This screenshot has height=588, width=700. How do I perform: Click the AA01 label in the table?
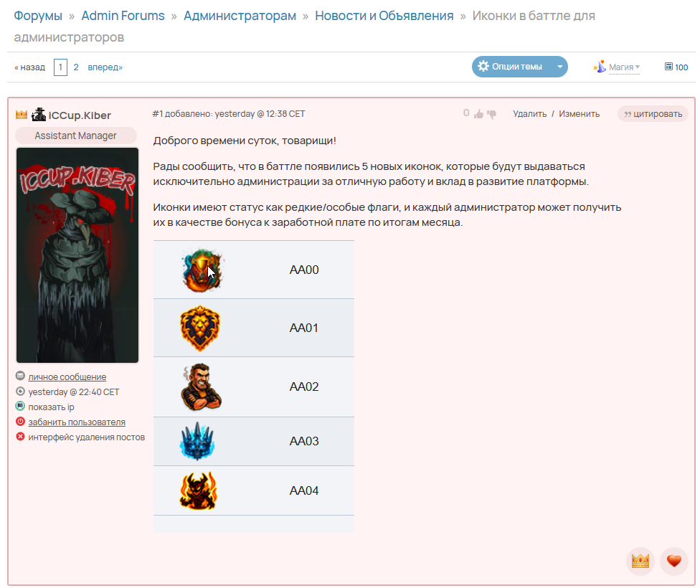304,328
